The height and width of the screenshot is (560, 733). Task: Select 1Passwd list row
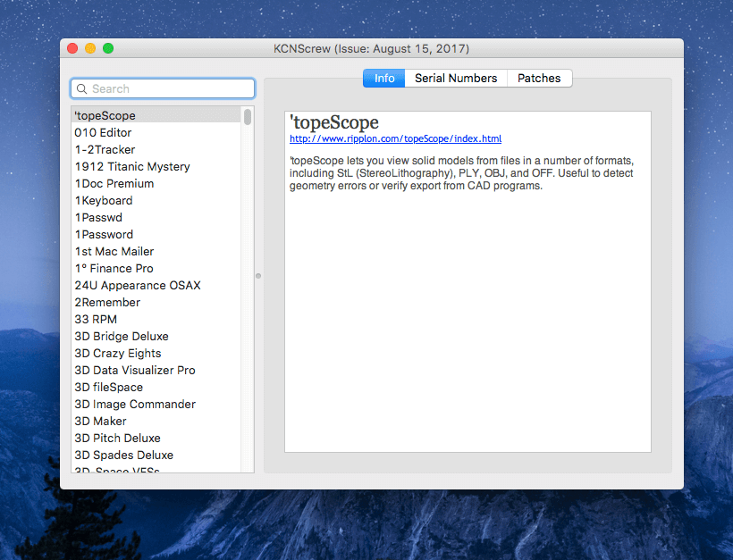coord(156,217)
